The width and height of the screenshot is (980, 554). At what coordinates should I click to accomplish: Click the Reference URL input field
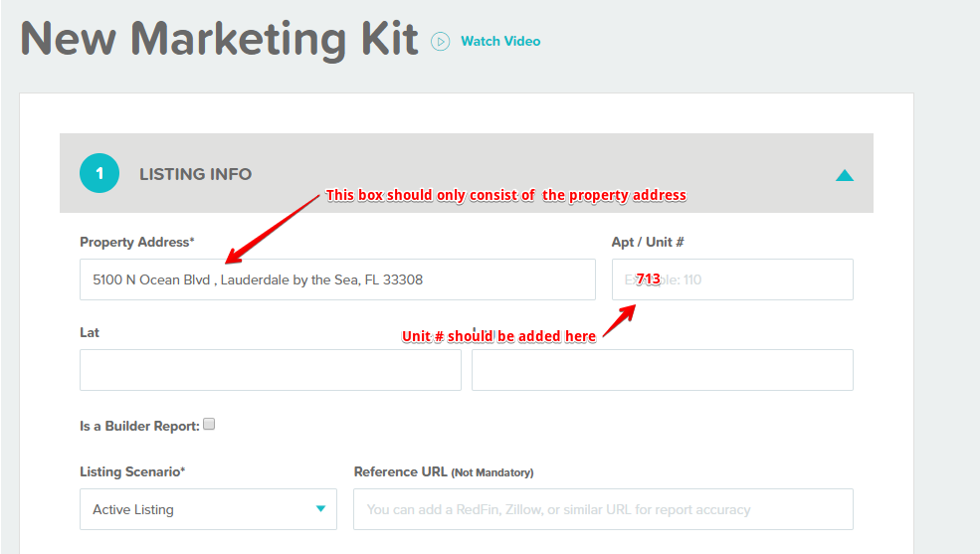pyautogui.click(x=603, y=509)
